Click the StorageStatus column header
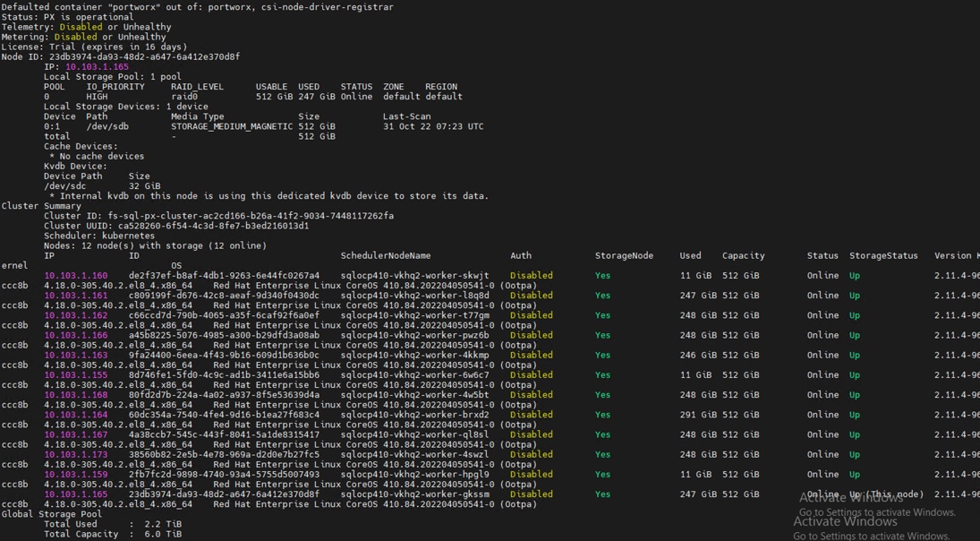This screenshot has width=980, height=541. coord(883,256)
